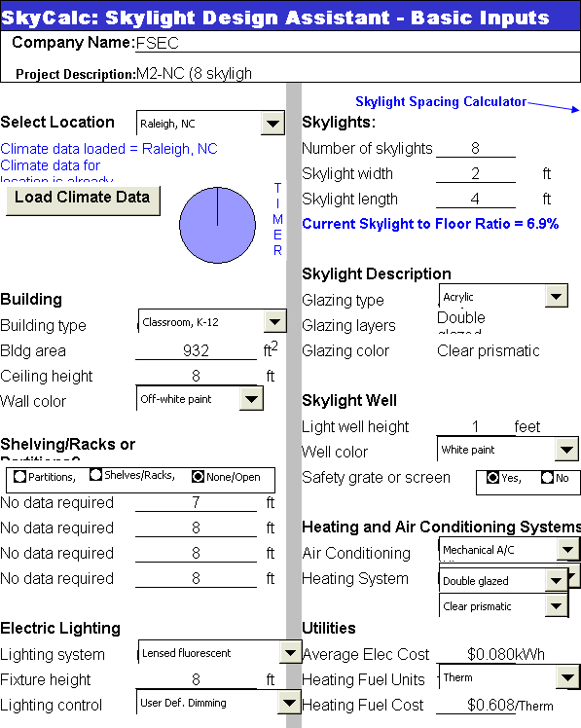The height and width of the screenshot is (728, 581).
Task: Choose the Shelves/Racks radio option
Action: [x=95, y=475]
